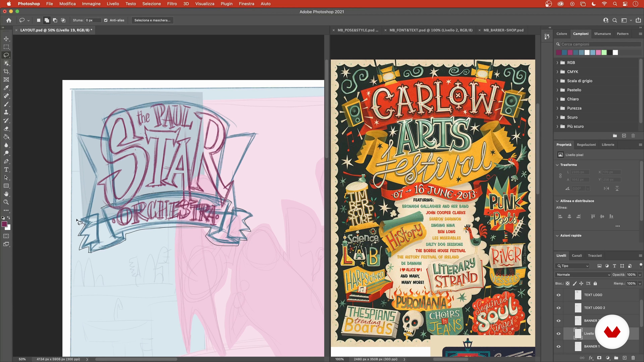
Task: Expand the RGB swatch folder
Action: 557,63
